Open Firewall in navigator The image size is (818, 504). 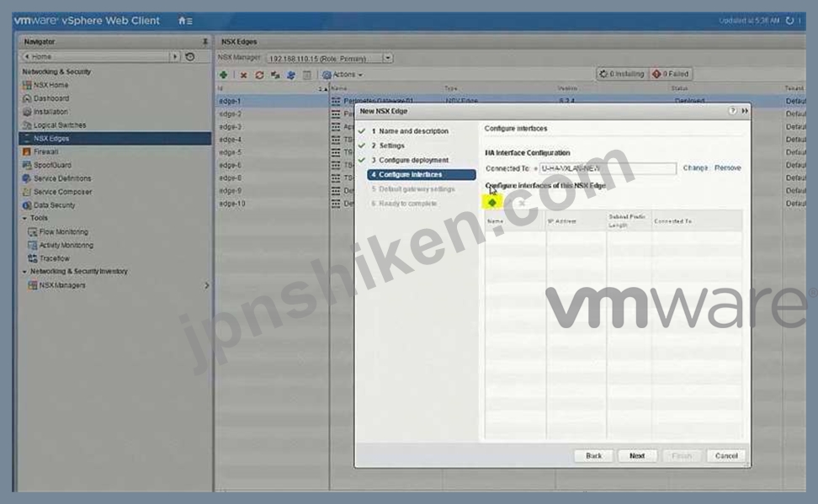click(40, 151)
